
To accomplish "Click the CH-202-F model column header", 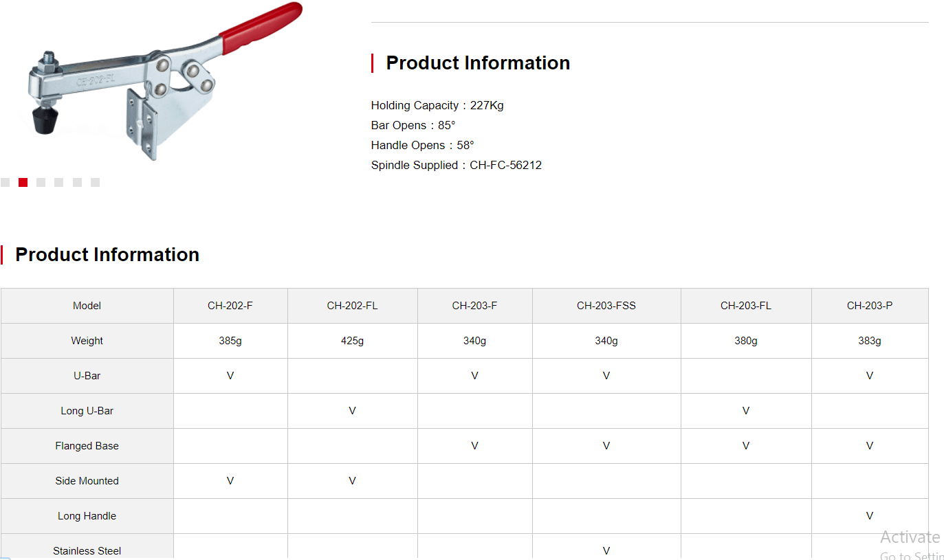I will (x=230, y=306).
